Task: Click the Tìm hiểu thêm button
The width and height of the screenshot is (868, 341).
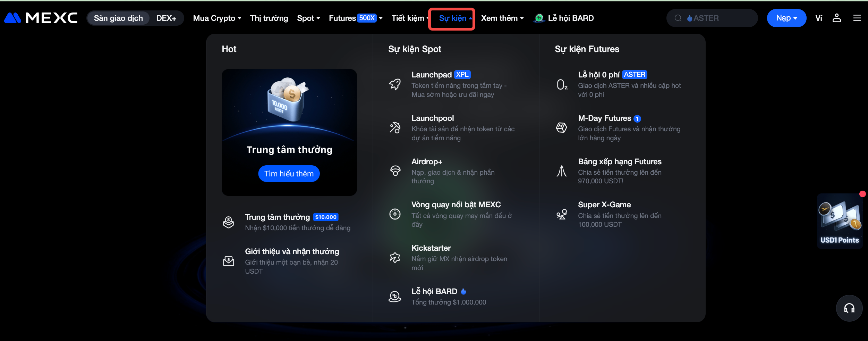Action: coord(289,174)
